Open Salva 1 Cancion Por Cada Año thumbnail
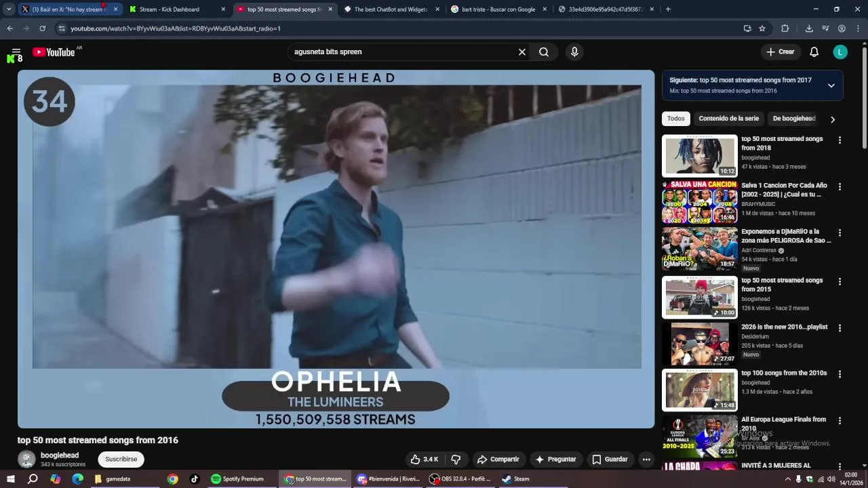The image size is (868, 488). [x=699, y=202]
